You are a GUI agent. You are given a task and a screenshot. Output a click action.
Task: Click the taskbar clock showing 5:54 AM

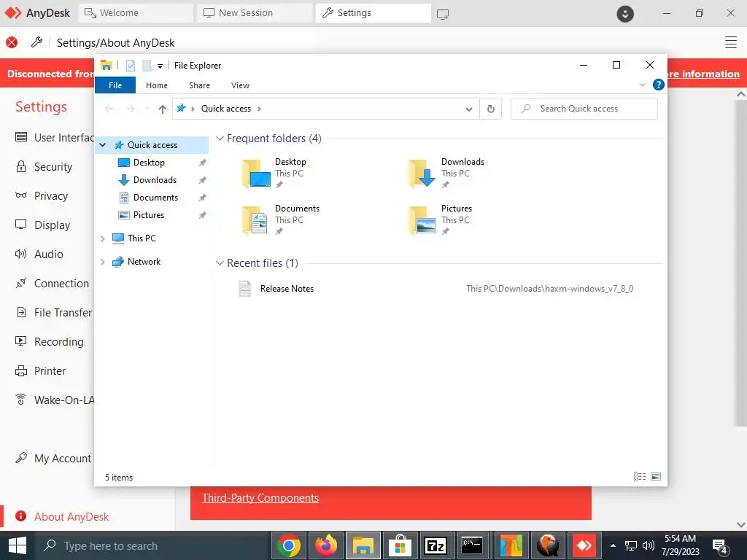click(x=680, y=545)
